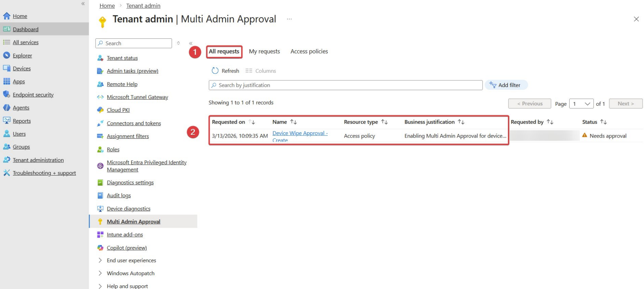This screenshot has width=644, height=289.
Task: Sort by Business justification column
Action: 461,122
